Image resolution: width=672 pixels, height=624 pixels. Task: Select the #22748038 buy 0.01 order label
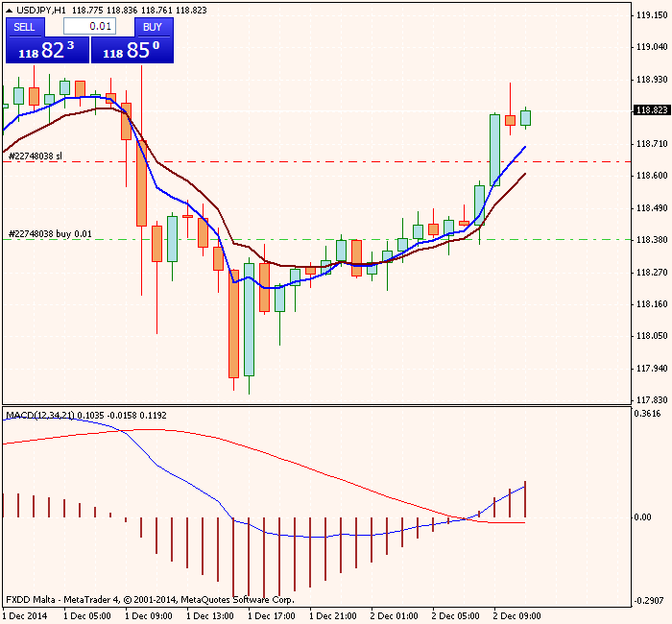(x=50, y=233)
